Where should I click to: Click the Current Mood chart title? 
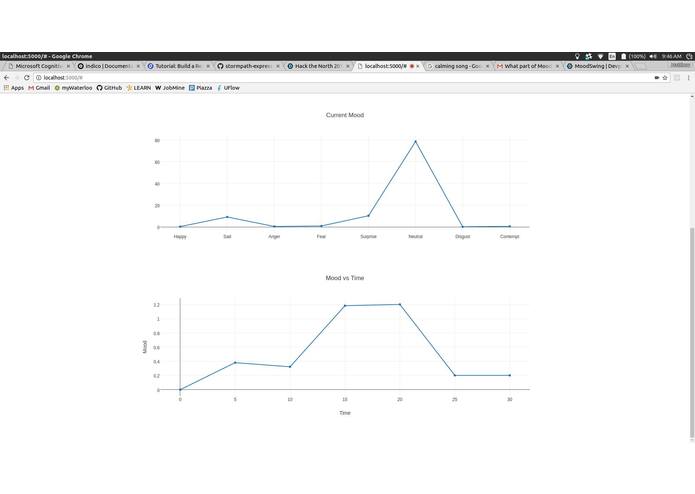coord(345,115)
